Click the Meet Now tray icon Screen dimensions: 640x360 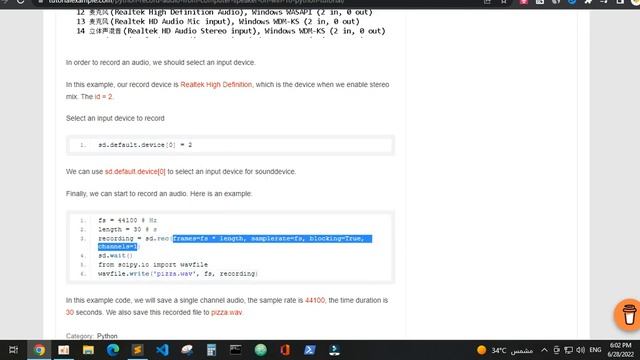coord(556,350)
